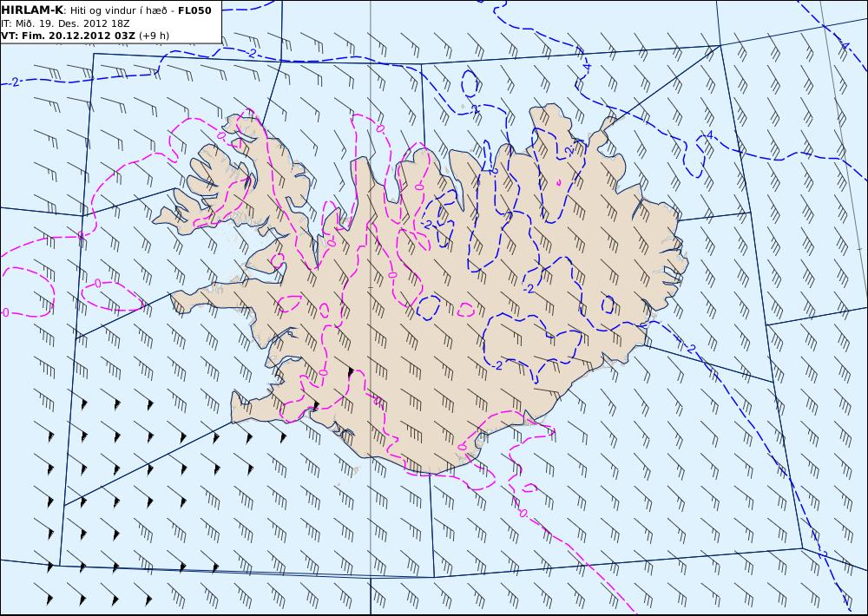Click the FL050 flight level label
Viewport: 868px width, 616px height.
194,10
